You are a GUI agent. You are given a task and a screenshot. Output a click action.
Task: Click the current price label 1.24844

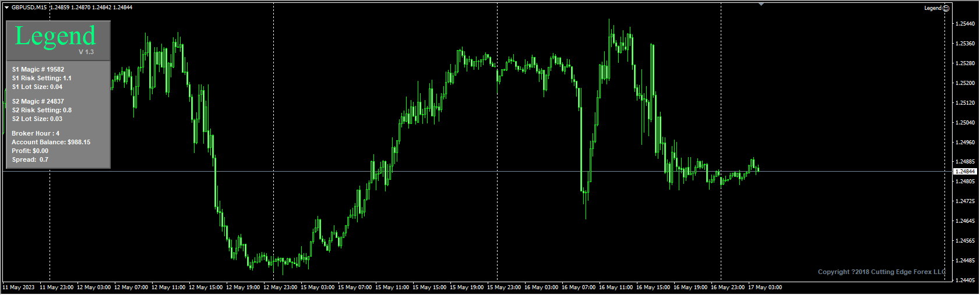coord(965,172)
